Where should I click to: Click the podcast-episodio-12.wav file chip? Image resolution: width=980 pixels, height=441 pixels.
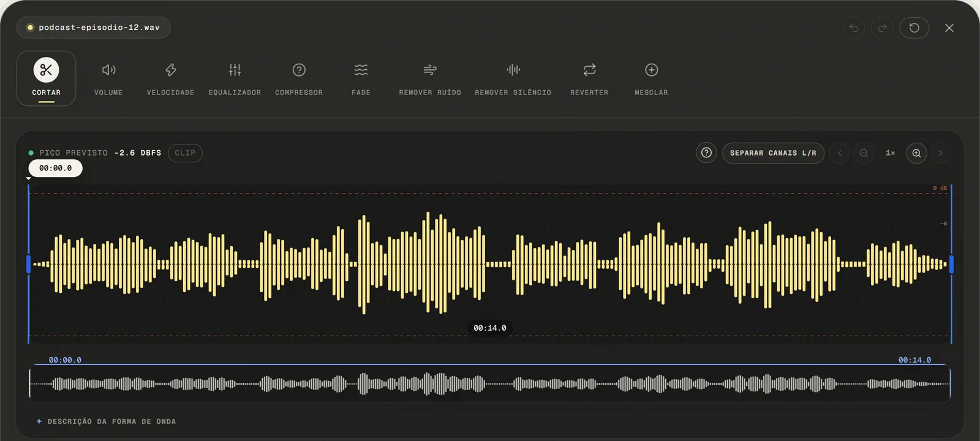[94, 28]
